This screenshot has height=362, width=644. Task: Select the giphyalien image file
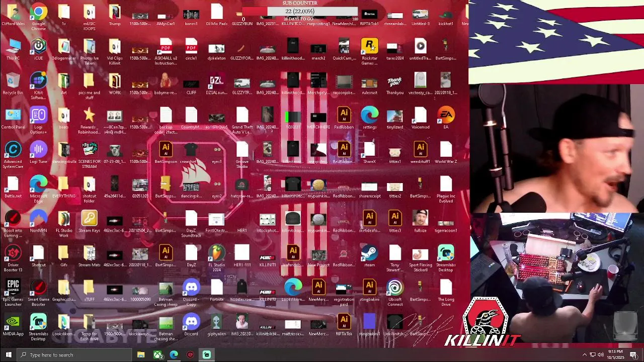tap(216, 326)
